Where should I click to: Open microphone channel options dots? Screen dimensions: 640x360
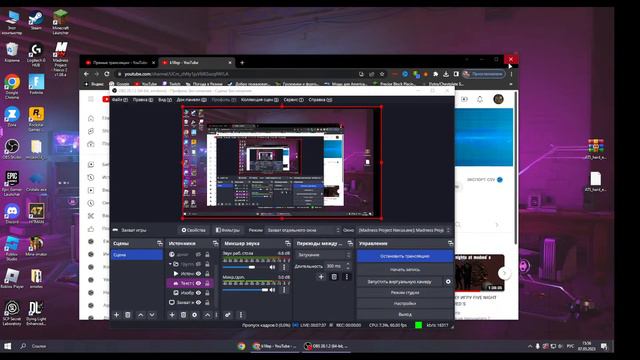pos(284,290)
